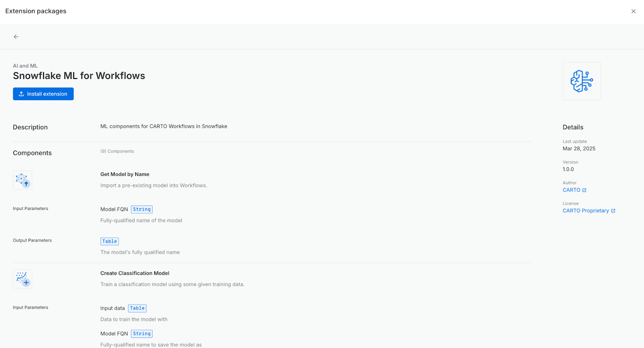
Task: Click the Extension packages dialog title
Action: click(x=36, y=11)
